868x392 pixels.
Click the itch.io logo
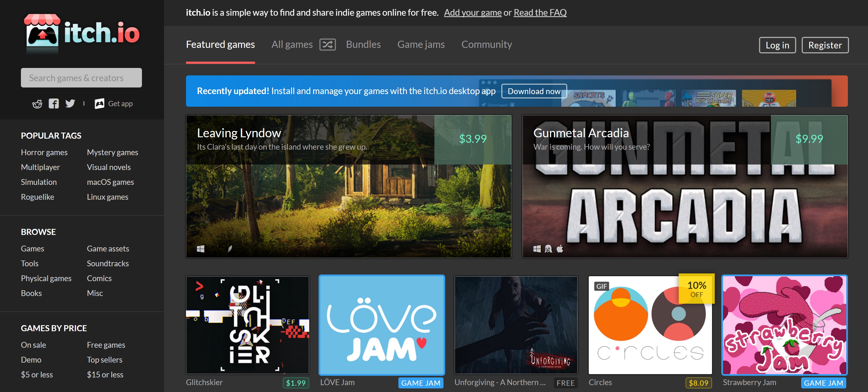click(x=82, y=33)
